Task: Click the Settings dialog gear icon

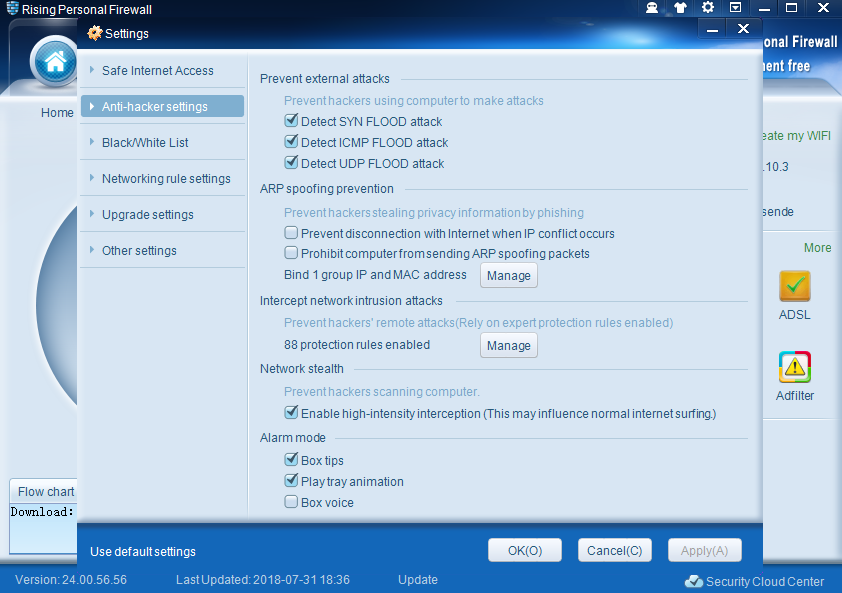Action: click(95, 33)
